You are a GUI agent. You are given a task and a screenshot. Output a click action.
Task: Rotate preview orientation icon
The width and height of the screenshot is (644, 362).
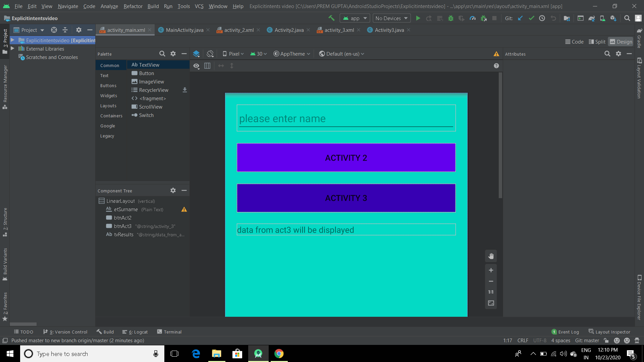pyautogui.click(x=210, y=53)
